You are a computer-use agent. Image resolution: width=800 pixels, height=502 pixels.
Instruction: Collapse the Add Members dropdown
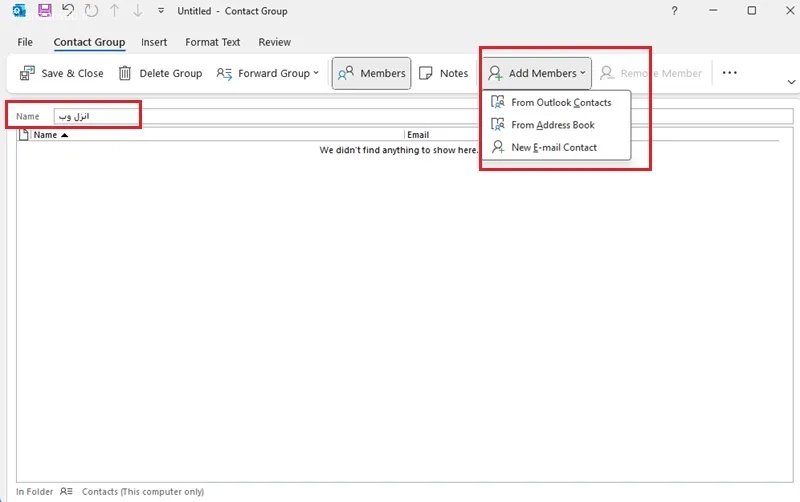537,73
